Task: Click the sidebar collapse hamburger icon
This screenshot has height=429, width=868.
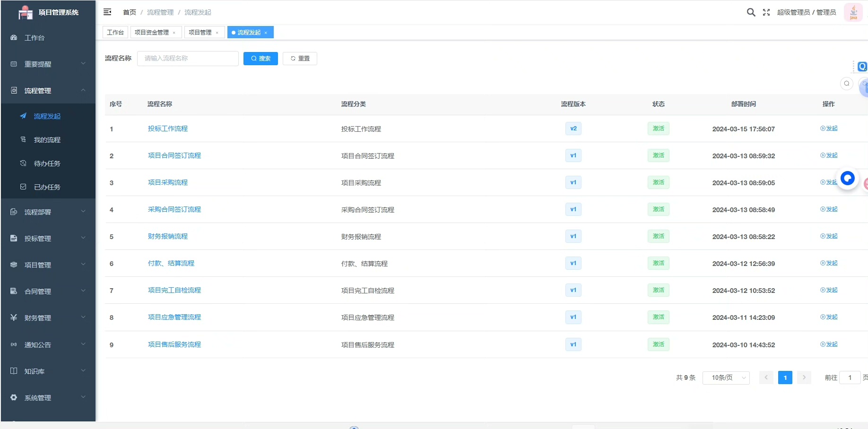Action: click(x=107, y=12)
